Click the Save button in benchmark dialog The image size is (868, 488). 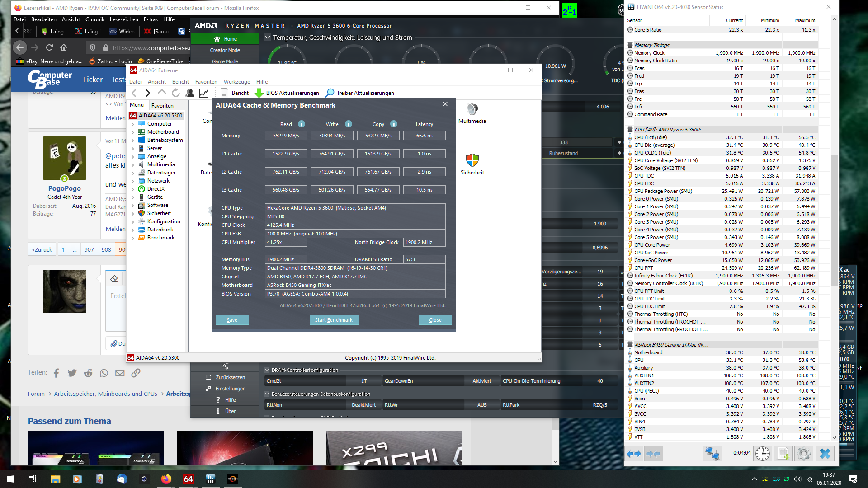(x=232, y=320)
